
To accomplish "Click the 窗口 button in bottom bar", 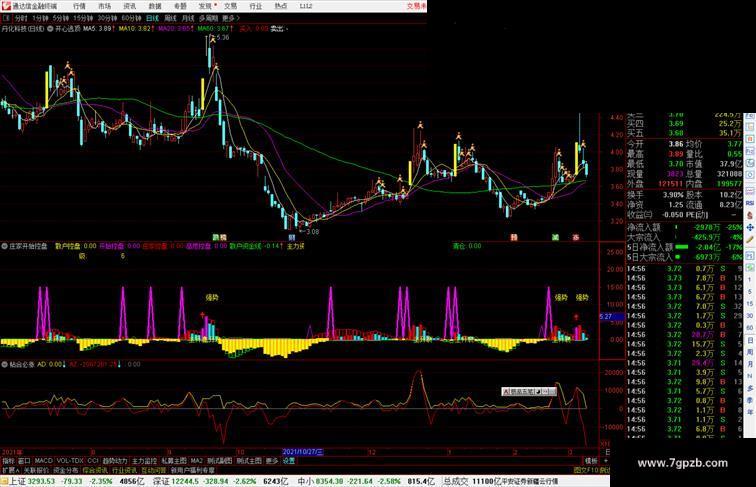I will 24,461.
